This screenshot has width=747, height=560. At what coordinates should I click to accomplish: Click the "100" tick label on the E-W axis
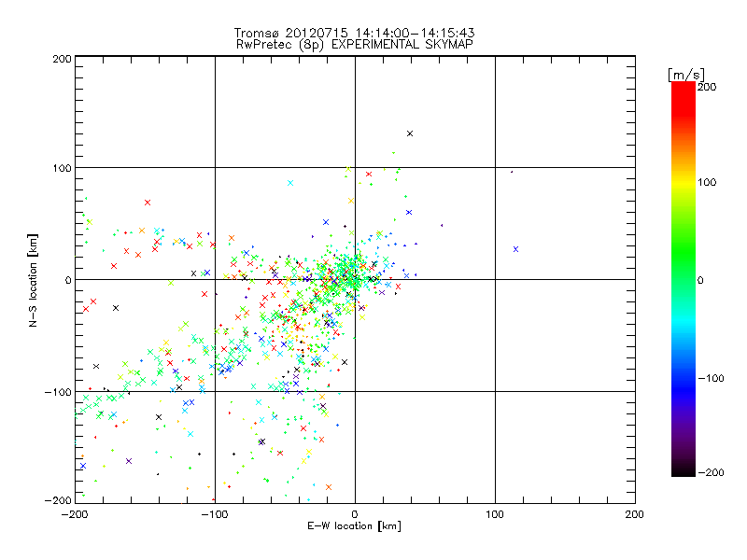[x=495, y=514]
